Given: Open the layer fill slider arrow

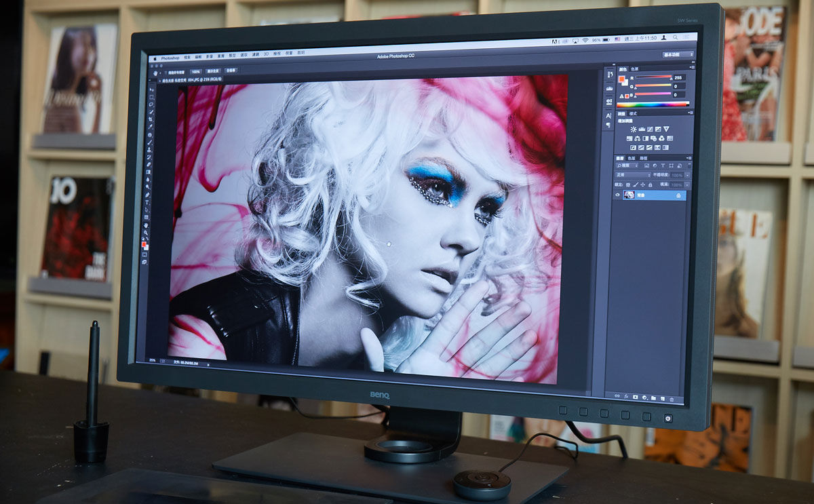Looking at the screenshot, I should (687, 185).
